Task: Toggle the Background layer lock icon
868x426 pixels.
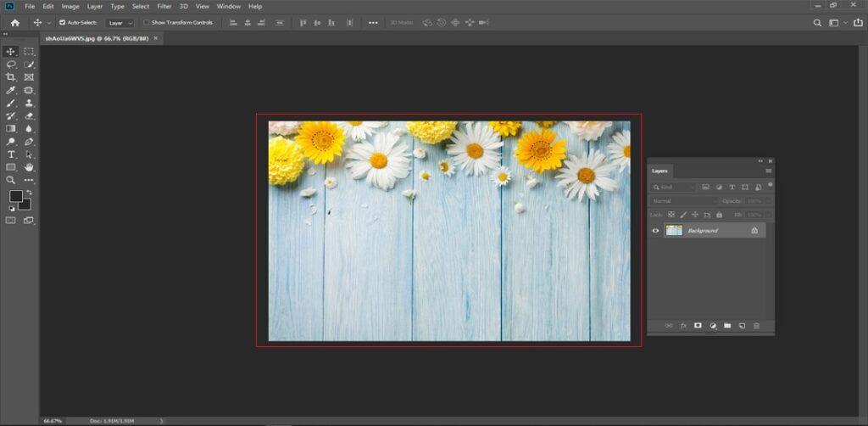Action: pyautogui.click(x=754, y=231)
